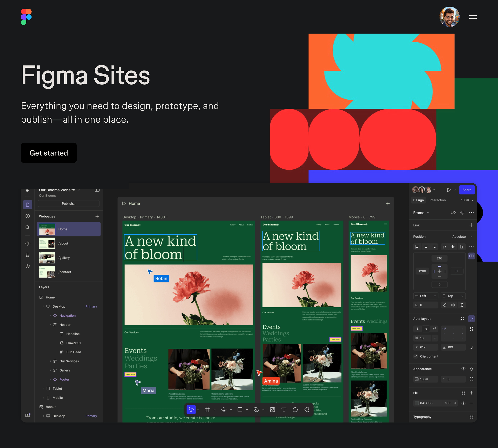The height and width of the screenshot is (448, 498).
Task: Expand the Gallery layer
Action: [x=50, y=370]
